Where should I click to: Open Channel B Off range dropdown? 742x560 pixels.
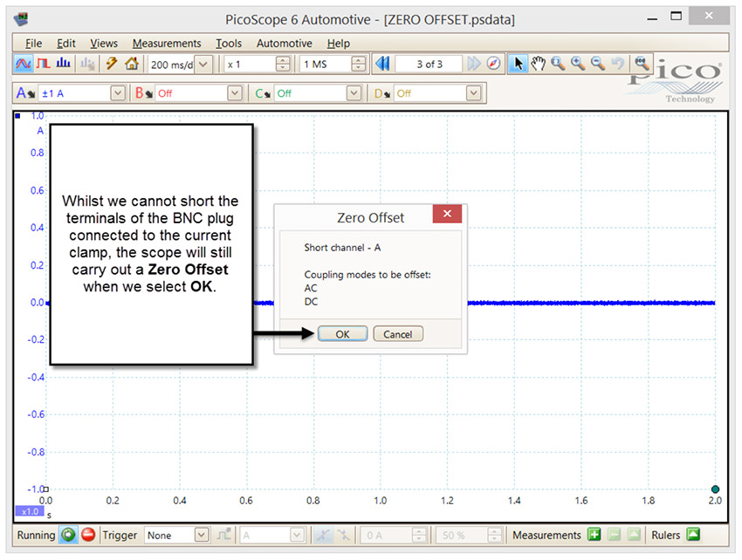point(235,93)
